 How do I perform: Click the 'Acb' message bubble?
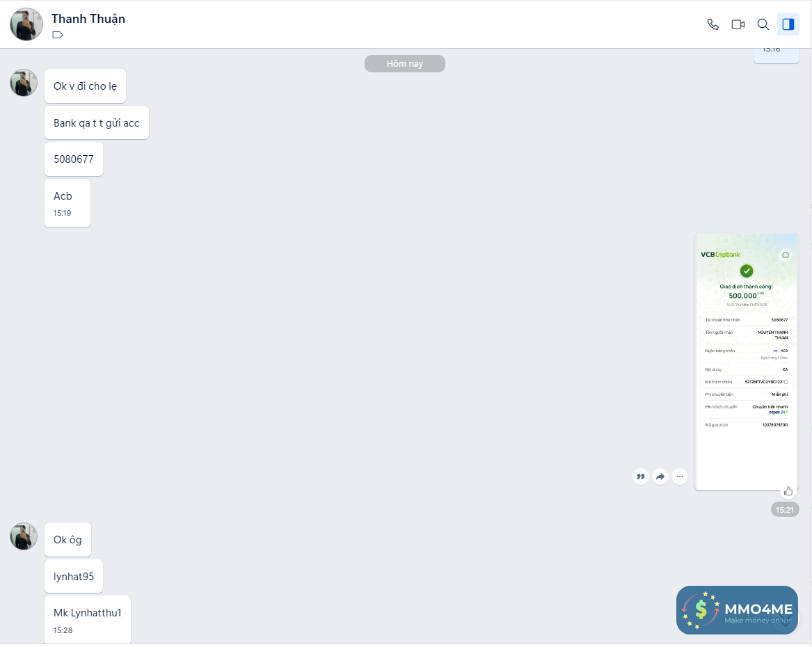point(67,203)
